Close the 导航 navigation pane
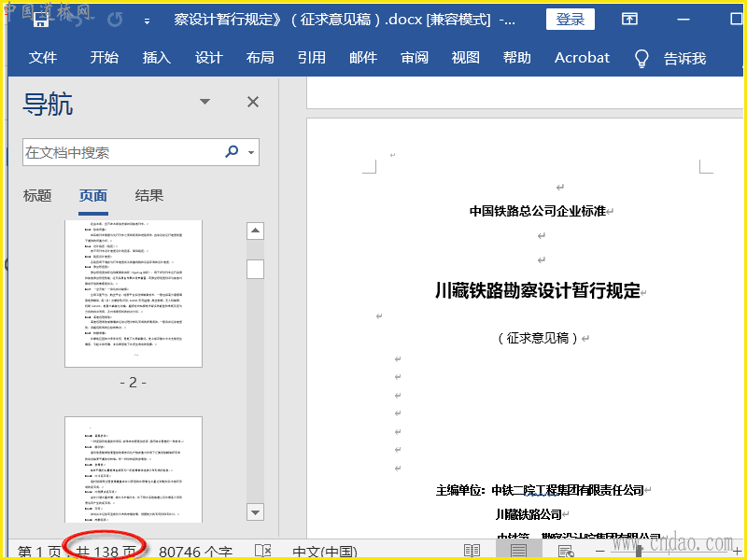Image resolution: width=747 pixels, height=560 pixels. click(253, 102)
